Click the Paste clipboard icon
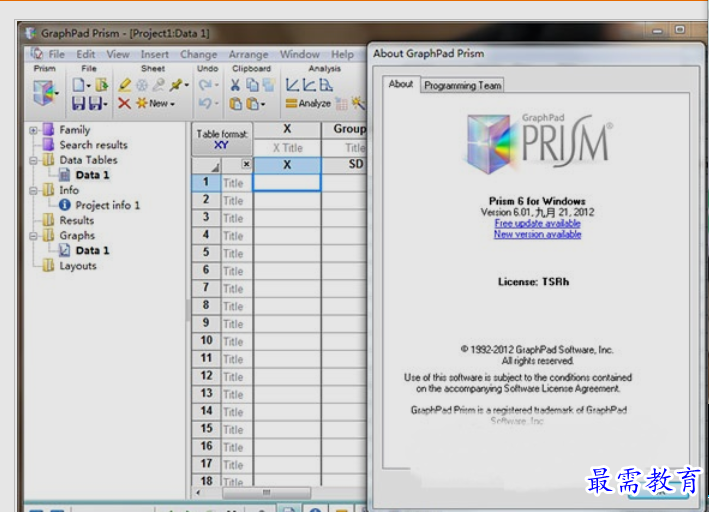Viewport: 709px width, 512px height. click(236, 104)
